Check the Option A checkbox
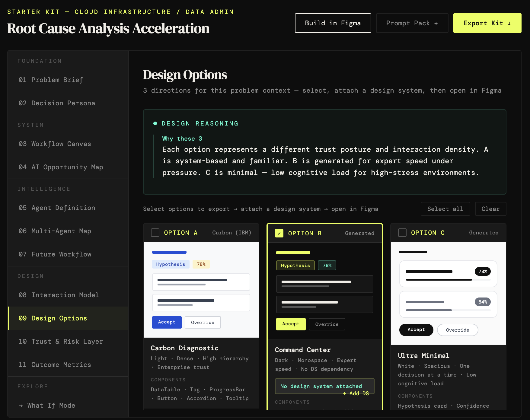The height and width of the screenshot is (420, 530). pos(155,233)
